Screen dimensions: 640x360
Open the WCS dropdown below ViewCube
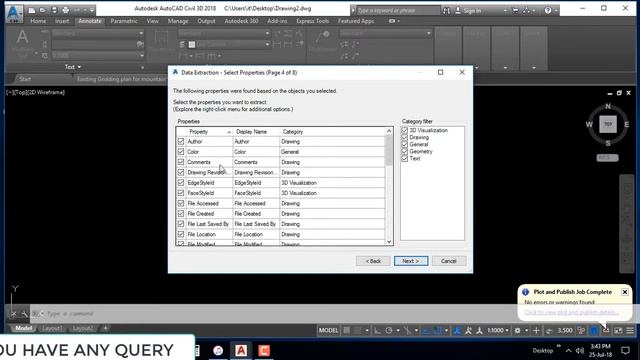pyautogui.click(x=607, y=158)
